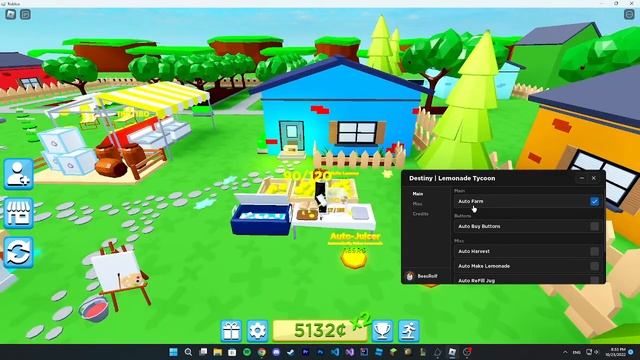The height and width of the screenshot is (360, 640).
Task: Click the 'Auto Make Lemonade' label text
Action: pos(484,266)
